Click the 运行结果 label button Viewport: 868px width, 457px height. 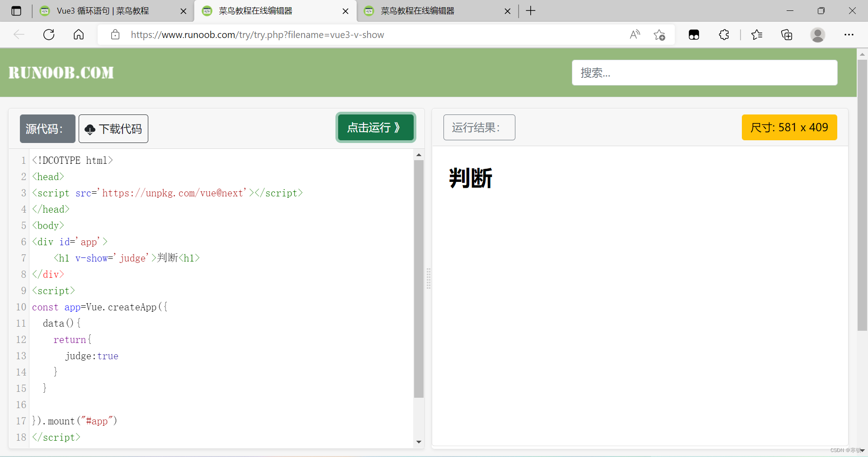click(479, 128)
